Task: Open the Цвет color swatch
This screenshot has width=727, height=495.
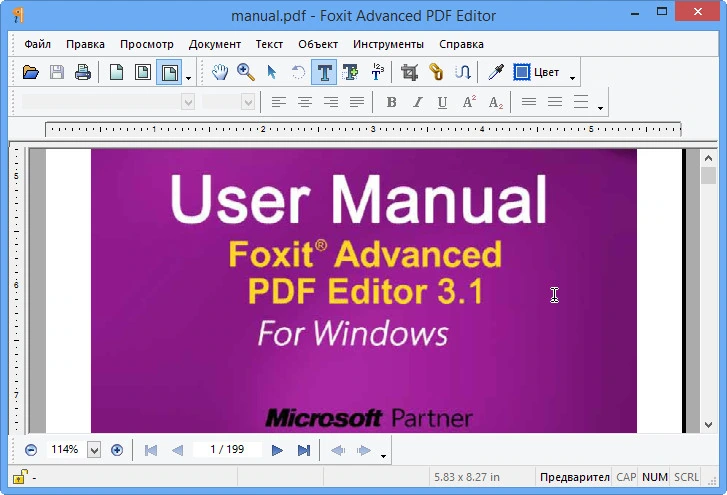Action: click(536, 72)
